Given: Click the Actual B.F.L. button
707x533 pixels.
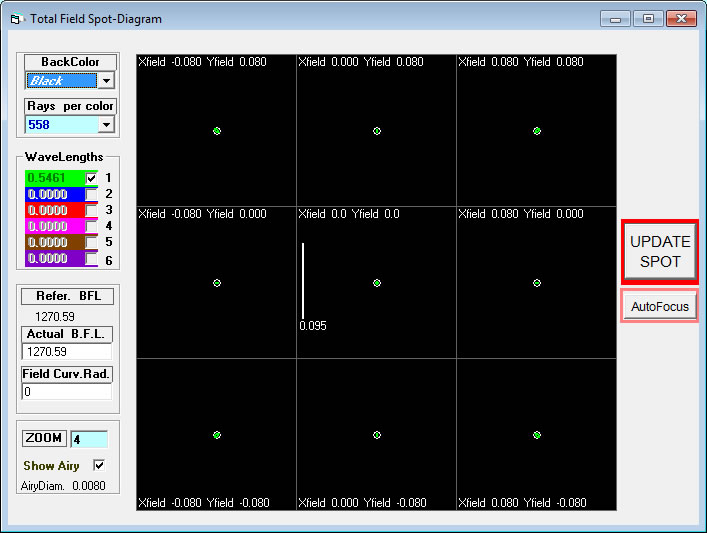Looking at the screenshot, I should [67, 334].
